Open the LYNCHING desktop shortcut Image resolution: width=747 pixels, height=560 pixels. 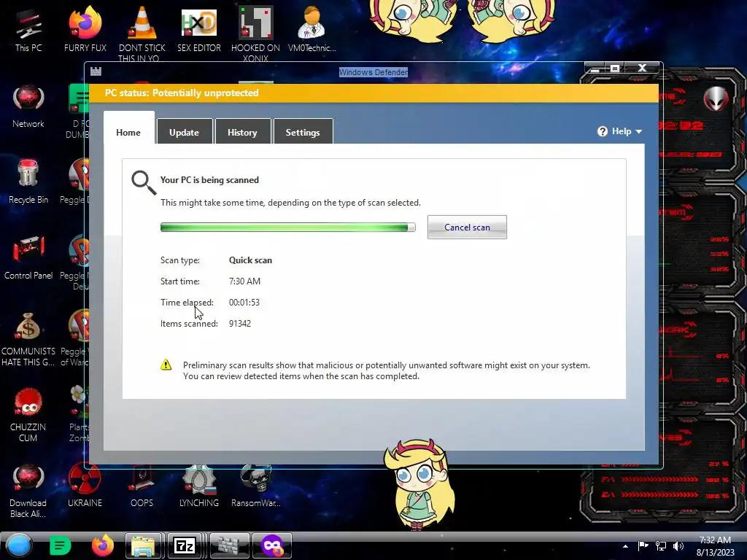tap(199, 486)
